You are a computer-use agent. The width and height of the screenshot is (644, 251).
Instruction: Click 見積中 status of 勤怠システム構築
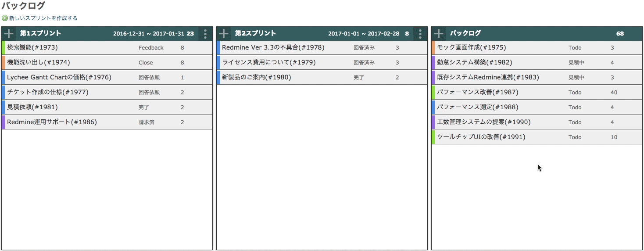576,63
